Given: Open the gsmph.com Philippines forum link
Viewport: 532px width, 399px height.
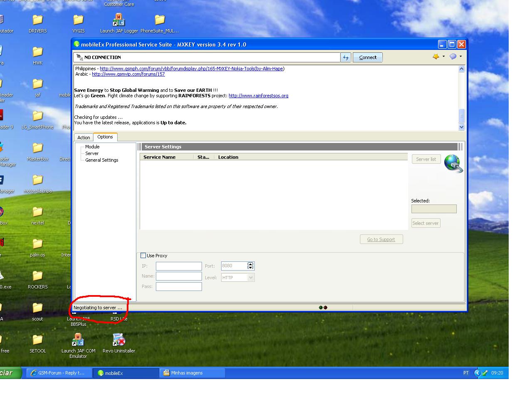Looking at the screenshot, I should click(x=192, y=69).
